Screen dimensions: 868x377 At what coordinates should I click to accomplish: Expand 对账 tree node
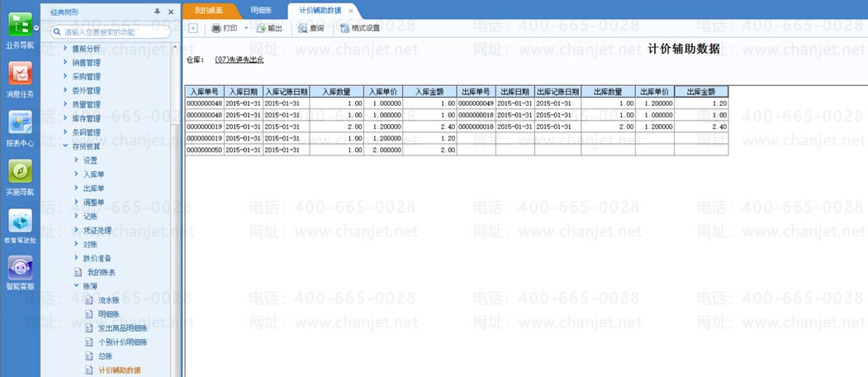click(76, 244)
